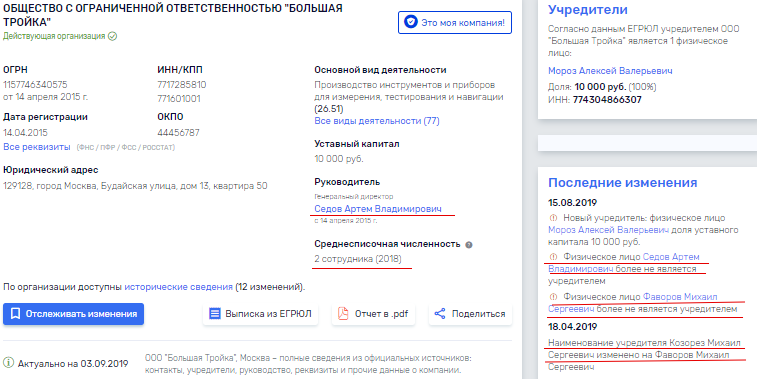Image resolution: width=757 pixels, height=379 pixels.
Task: Open исторические сведения link
Action: point(179,287)
